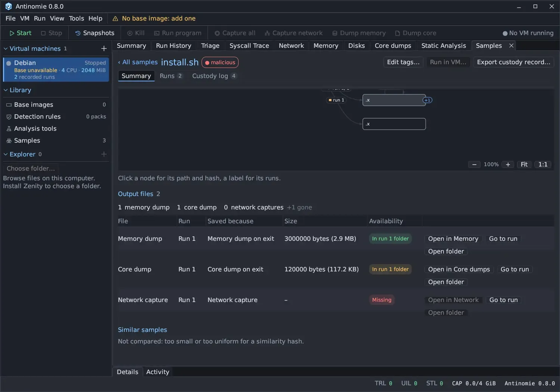
Task: Zoom out the graph with minus button
Action: (x=474, y=165)
